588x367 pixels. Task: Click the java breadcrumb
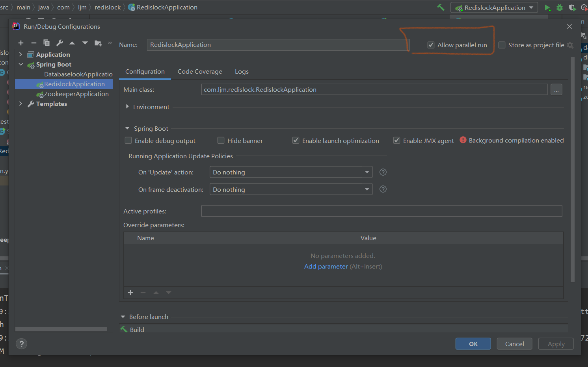coord(43,7)
